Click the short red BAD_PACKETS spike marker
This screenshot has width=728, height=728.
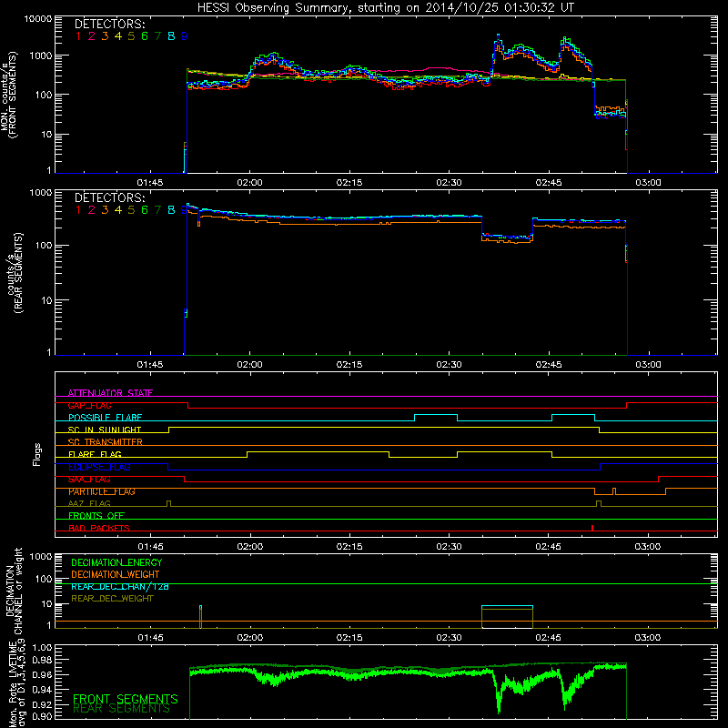(592, 528)
